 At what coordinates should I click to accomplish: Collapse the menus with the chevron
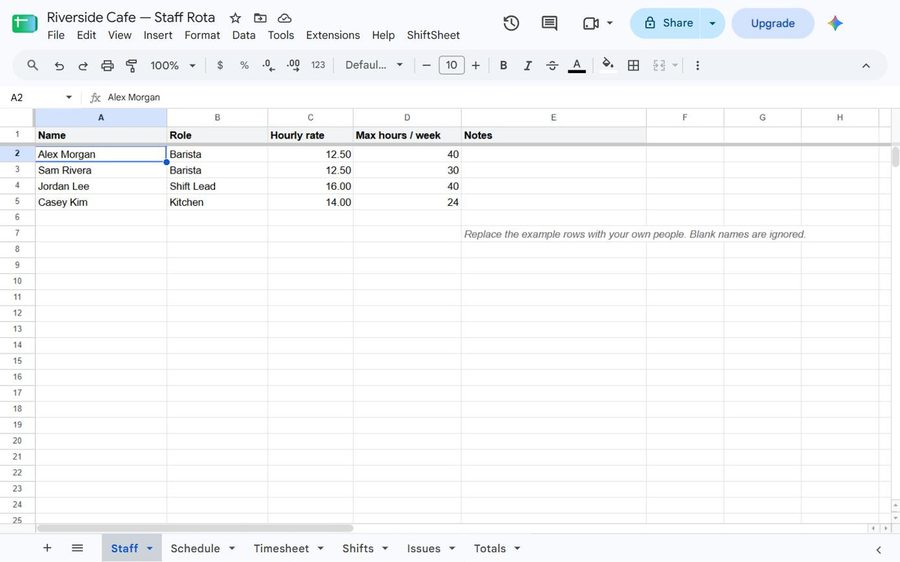point(866,65)
